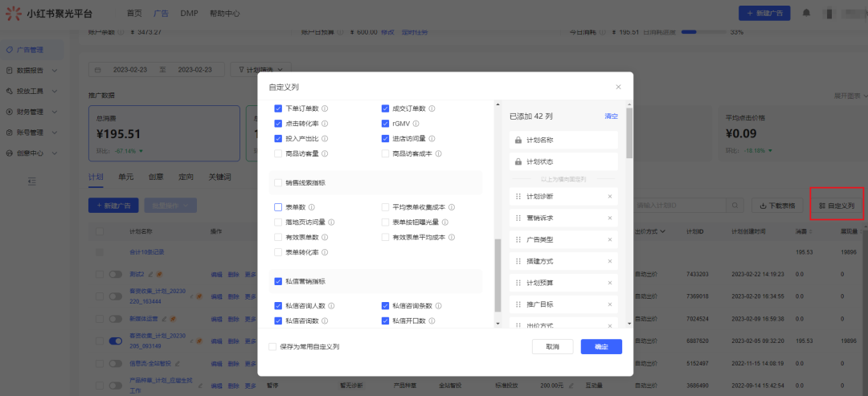Click the calendar icon in date range

(x=98, y=70)
